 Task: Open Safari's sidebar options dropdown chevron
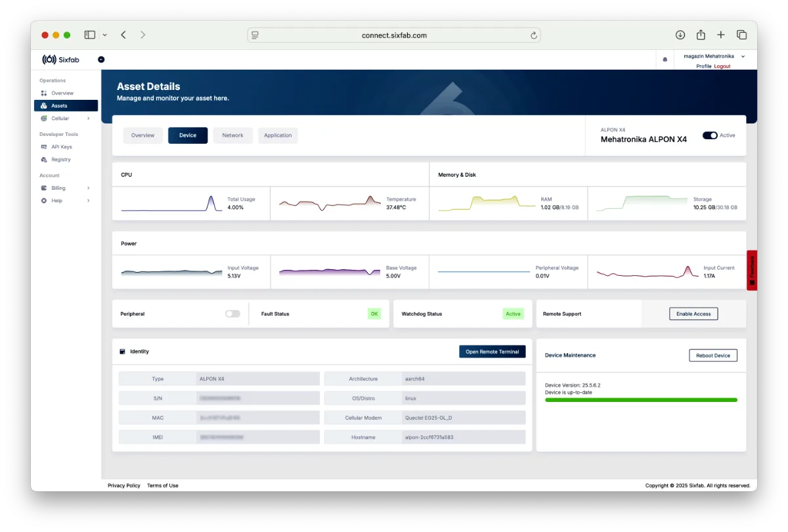(104, 35)
